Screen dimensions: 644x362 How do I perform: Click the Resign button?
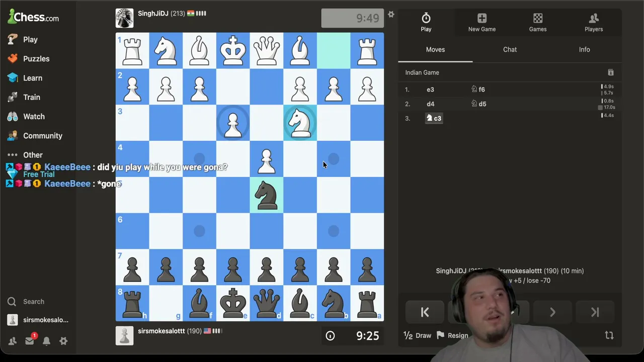(x=452, y=335)
